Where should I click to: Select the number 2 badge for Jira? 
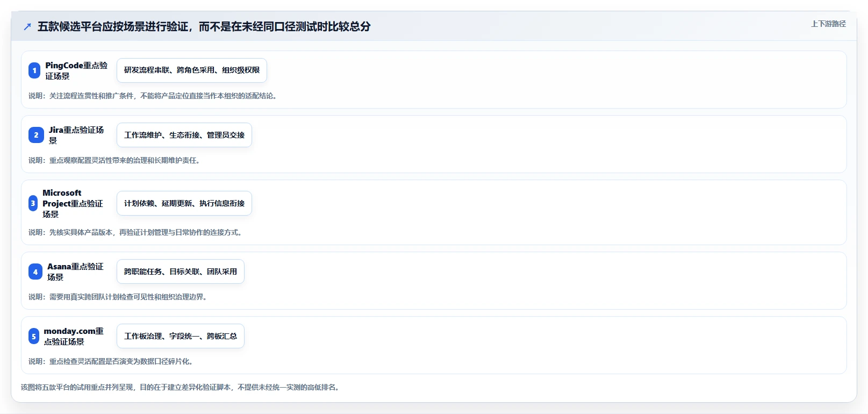pos(36,135)
